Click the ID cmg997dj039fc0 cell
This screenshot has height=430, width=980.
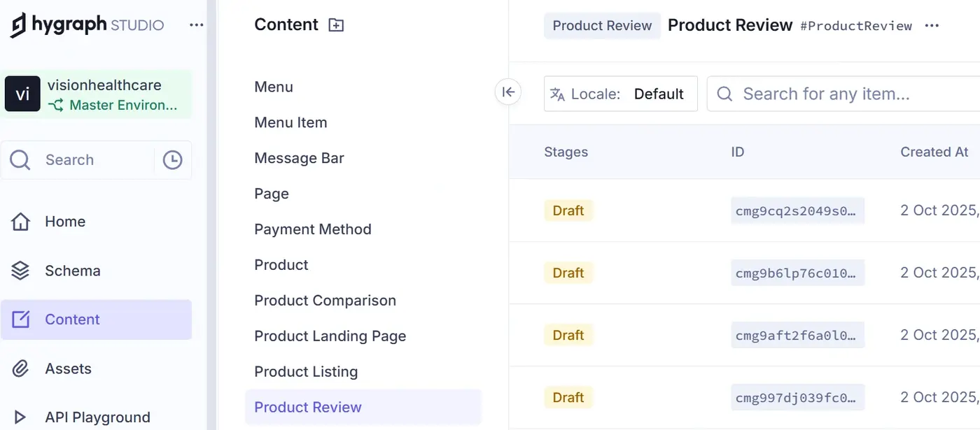798,397
